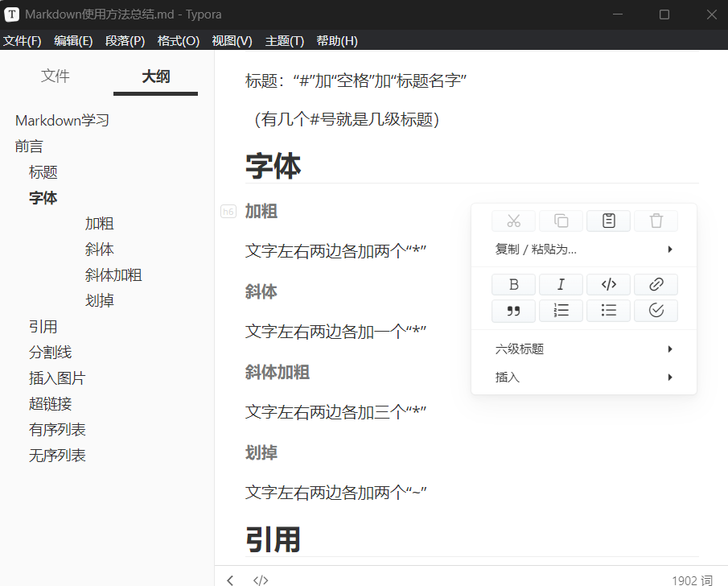Jump to 加粗 in outline

(x=99, y=224)
